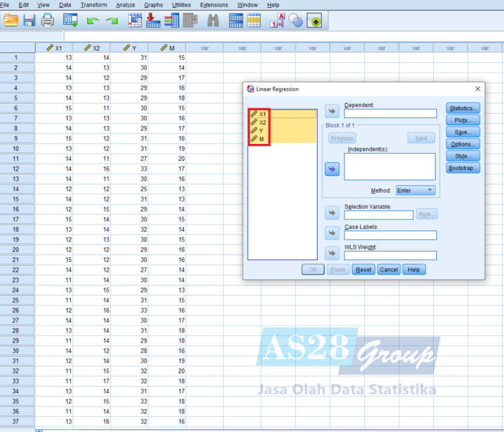Open the Analyze menu
Image resolution: width=504 pixels, height=432 pixels.
pyautogui.click(x=125, y=5)
